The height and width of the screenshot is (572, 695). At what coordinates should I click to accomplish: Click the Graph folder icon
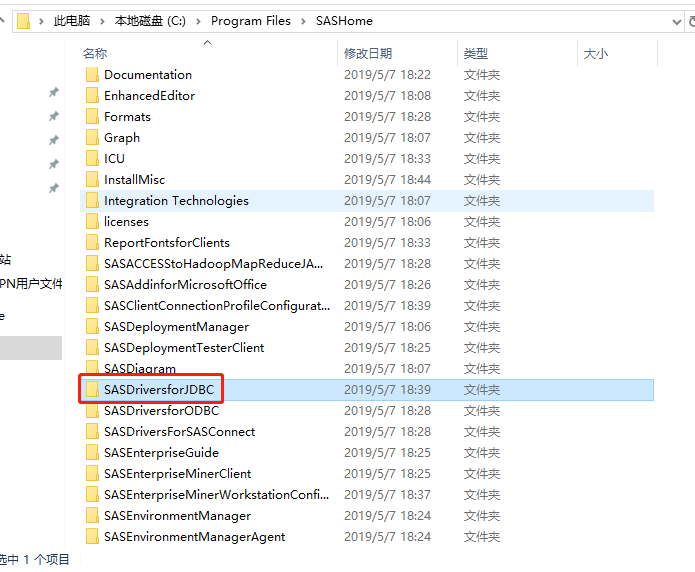[x=92, y=137]
